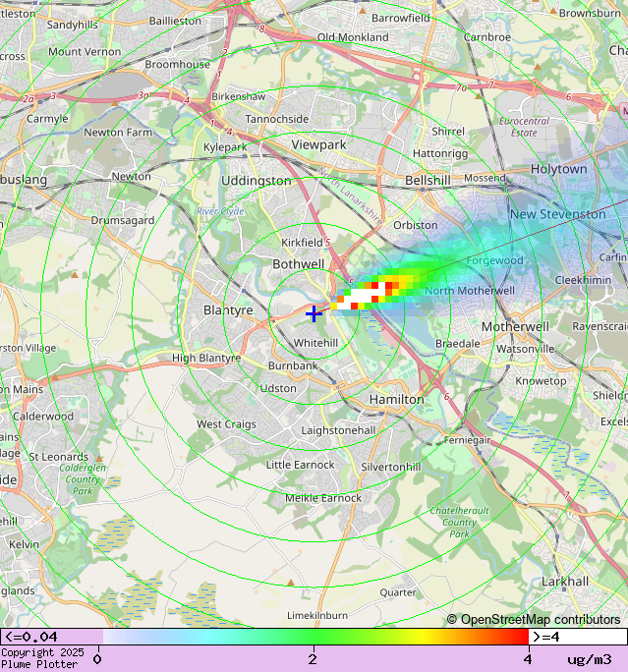Screen dimensions: 628x672
Task: Click the 'Carmyle' label
Action: click(47, 119)
